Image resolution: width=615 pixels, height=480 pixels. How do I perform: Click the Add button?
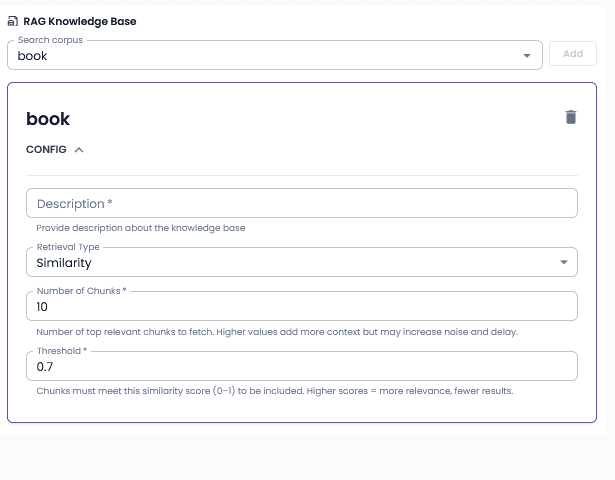pos(573,54)
